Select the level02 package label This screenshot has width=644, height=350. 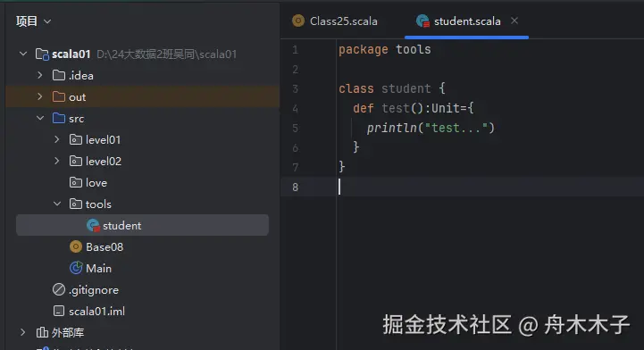point(104,162)
